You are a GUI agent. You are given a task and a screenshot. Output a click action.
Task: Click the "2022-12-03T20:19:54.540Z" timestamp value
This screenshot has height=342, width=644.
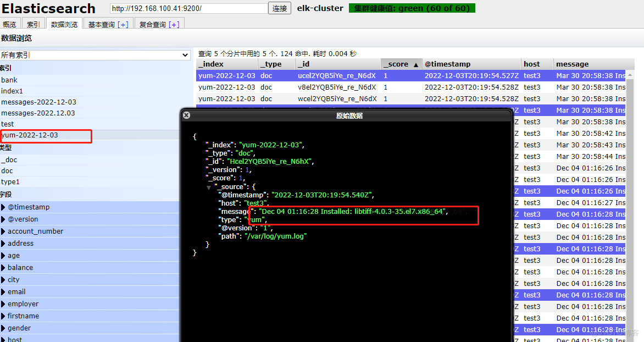(x=321, y=195)
